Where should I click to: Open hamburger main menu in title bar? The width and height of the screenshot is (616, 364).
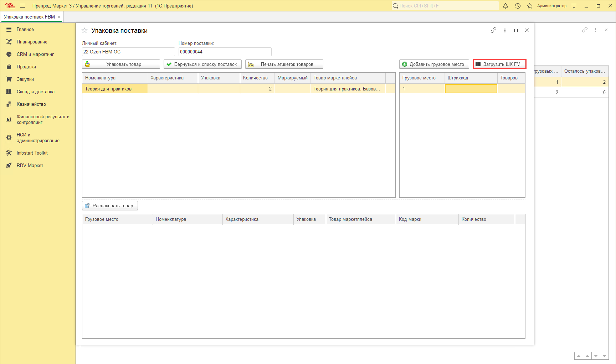23,6
